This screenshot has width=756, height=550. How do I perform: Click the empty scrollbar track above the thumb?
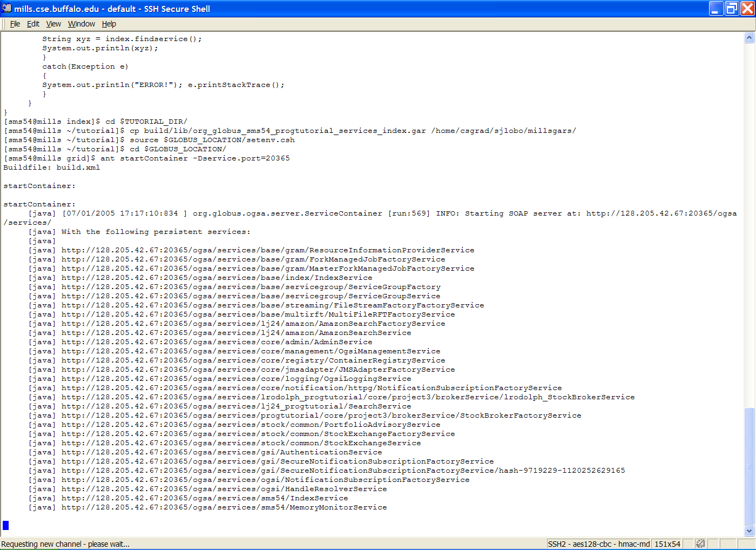click(749, 216)
